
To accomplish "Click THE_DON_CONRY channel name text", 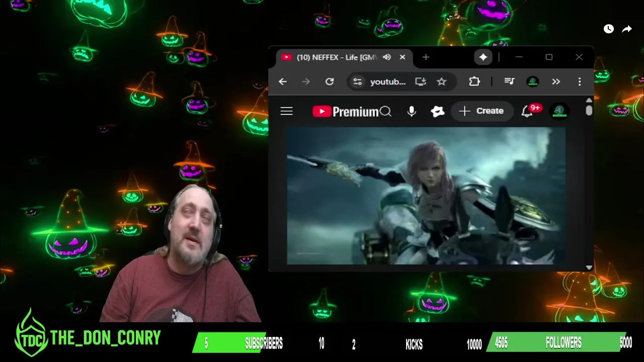I will tap(106, 338).
